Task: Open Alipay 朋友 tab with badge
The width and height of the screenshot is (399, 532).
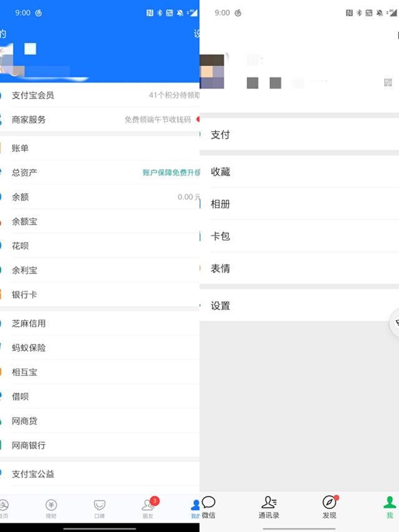Action: click(x=148, y=508)
